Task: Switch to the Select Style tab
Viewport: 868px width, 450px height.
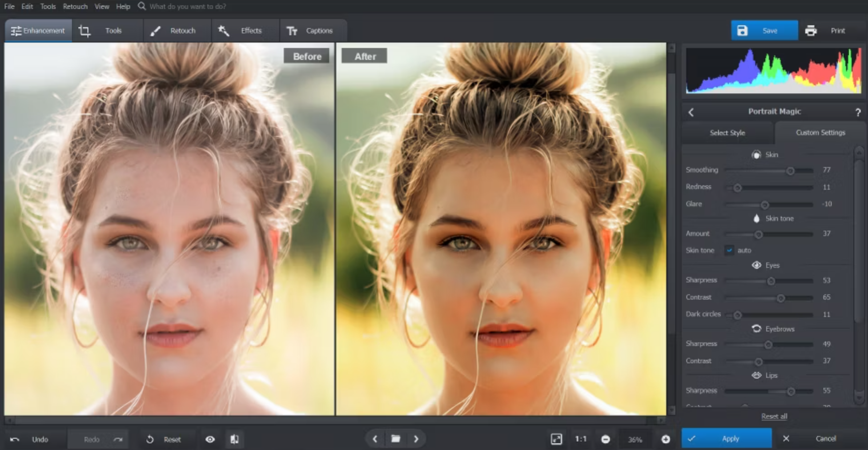Action: pos(727,132)
